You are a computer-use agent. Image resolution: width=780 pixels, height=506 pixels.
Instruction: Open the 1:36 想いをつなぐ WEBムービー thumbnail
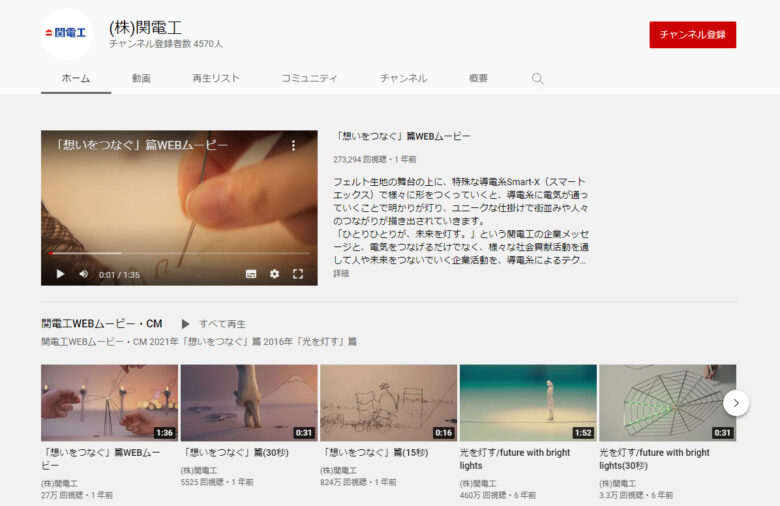(109, 403)
